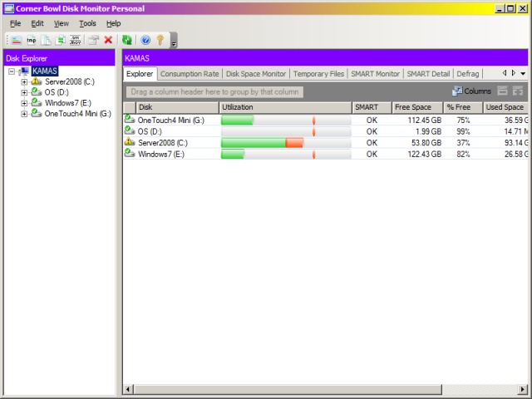Click the scrollbar right arrow

click(523, 389)
